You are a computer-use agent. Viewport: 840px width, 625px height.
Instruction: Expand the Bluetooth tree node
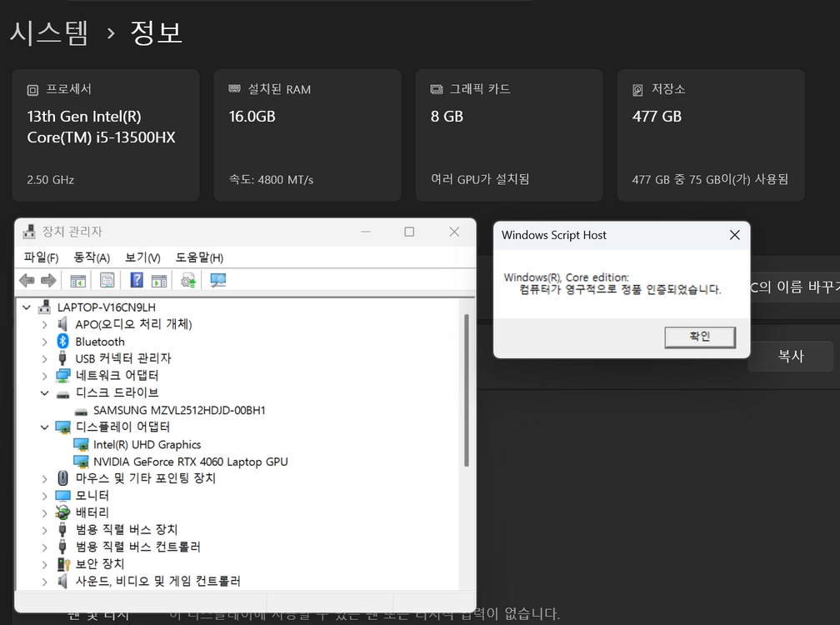click(44, 342)
